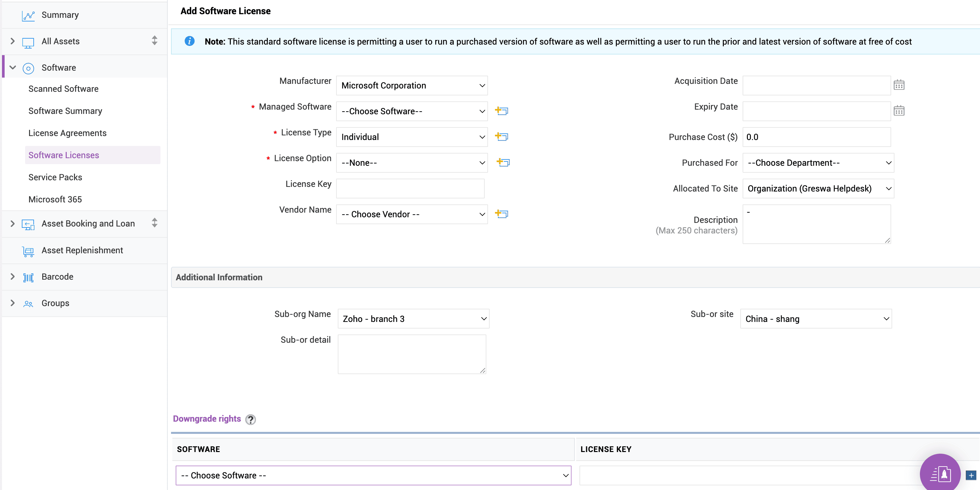Screen dimensions: 980x490
Task: Expand the Groups section
Action: click(13, 303)
